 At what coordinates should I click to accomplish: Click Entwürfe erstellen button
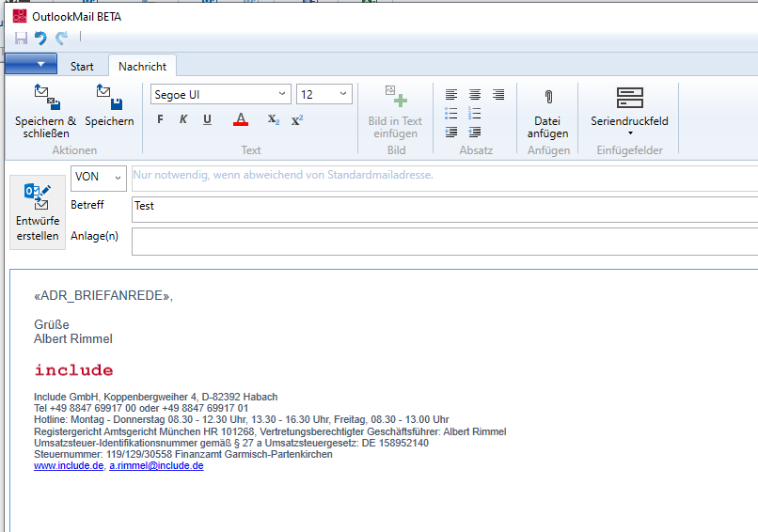pos(38,212)
